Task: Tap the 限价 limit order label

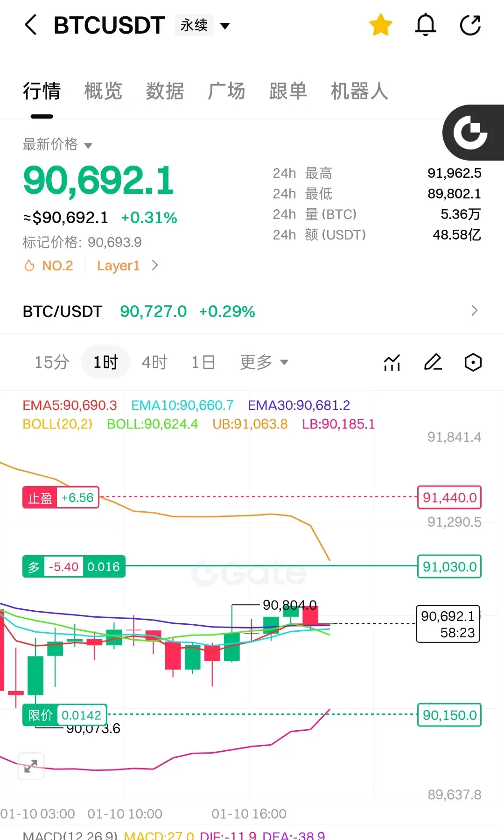Action: pos(65,715)
